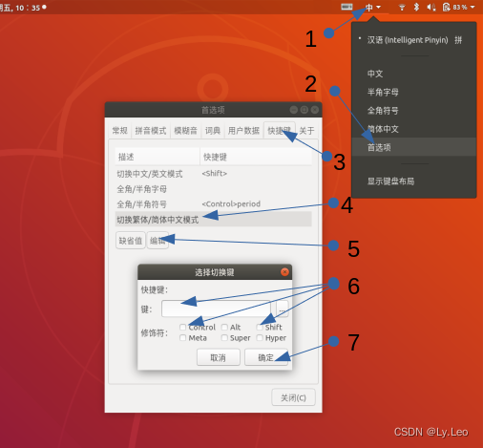Click the <Shift> shortcut value
Screen dimensions: 483x448
point(215,174)
